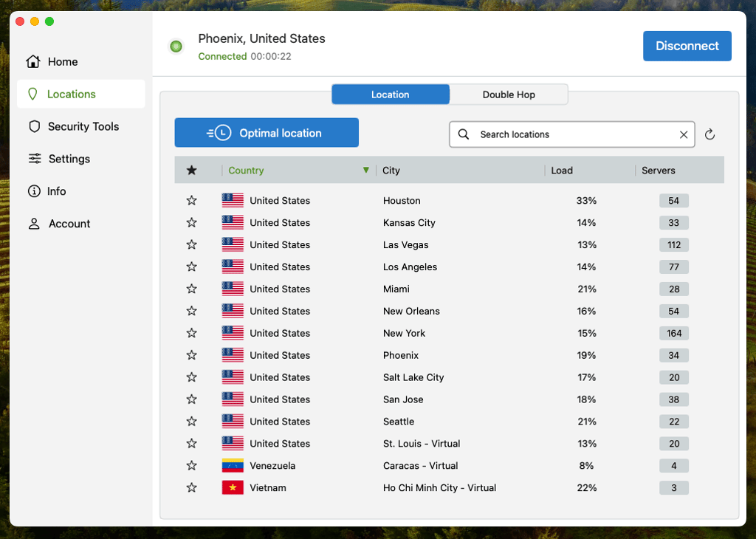This screenshot has height=539, width=756.
Task: Click US flag in Seattle row
Action: coord(233,422)
